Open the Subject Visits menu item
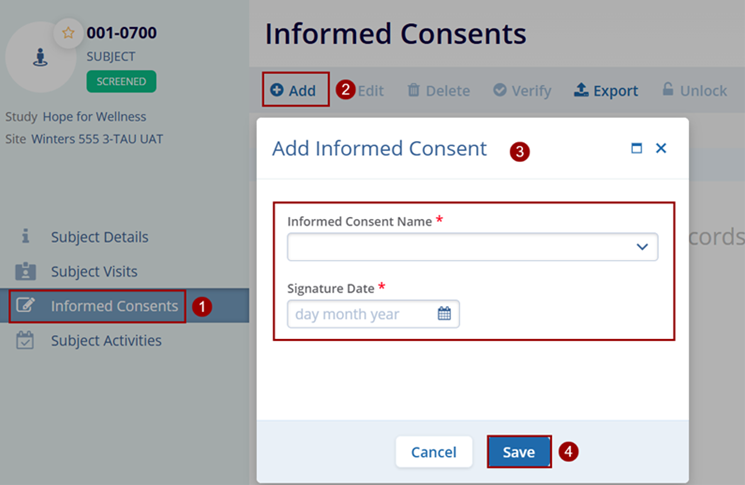The image size is (745, 485). pos(94,271)
